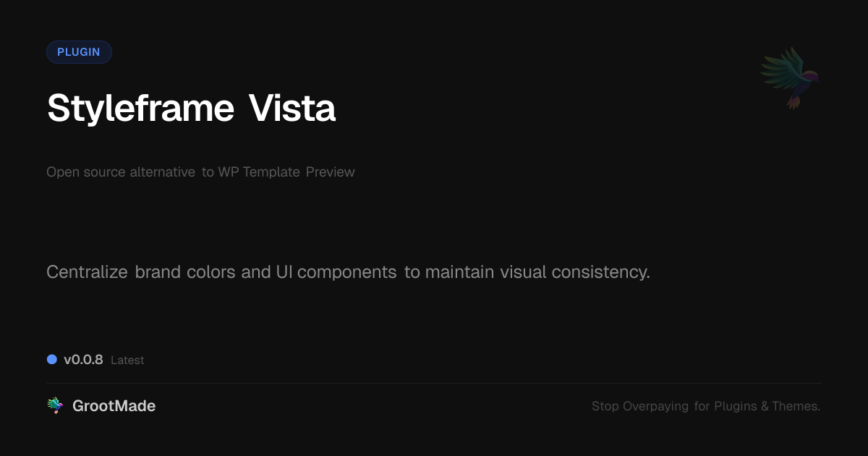Click "brand colors" in the description
868x456 pixels.
pos(185,272)
